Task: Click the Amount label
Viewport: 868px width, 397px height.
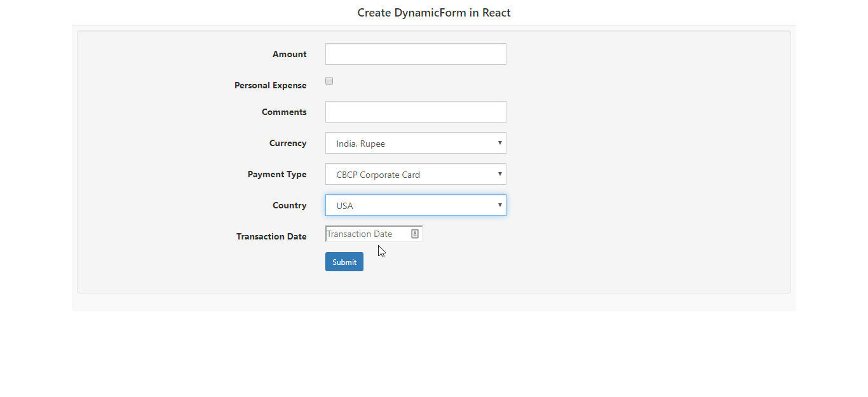Action: [x=290, y=54]
